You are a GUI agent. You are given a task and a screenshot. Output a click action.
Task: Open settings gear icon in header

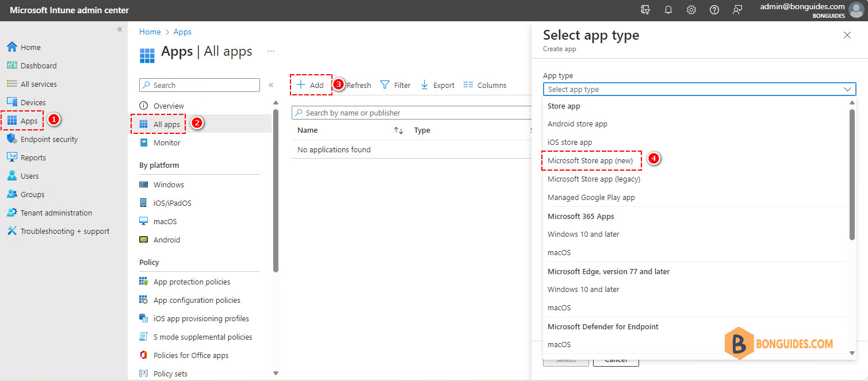point(691,10)
